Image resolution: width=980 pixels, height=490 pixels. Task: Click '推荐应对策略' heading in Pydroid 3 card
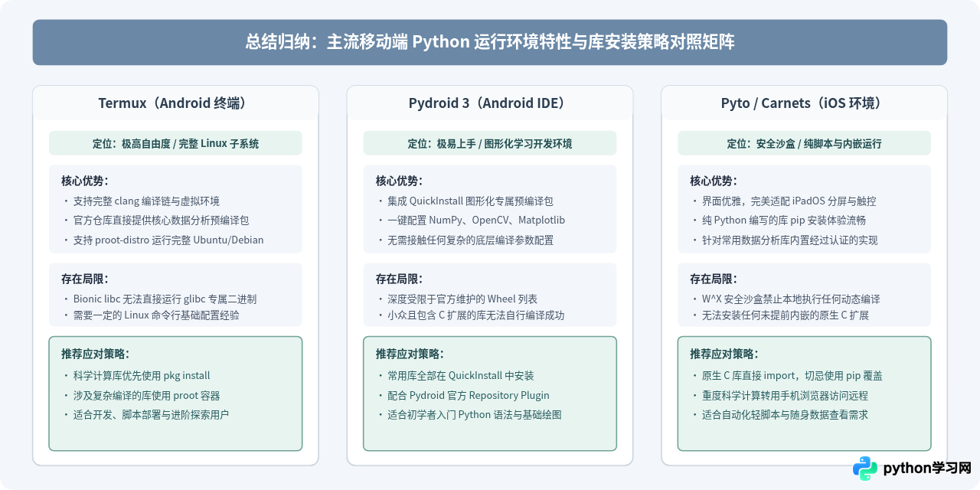pos(410,354)
